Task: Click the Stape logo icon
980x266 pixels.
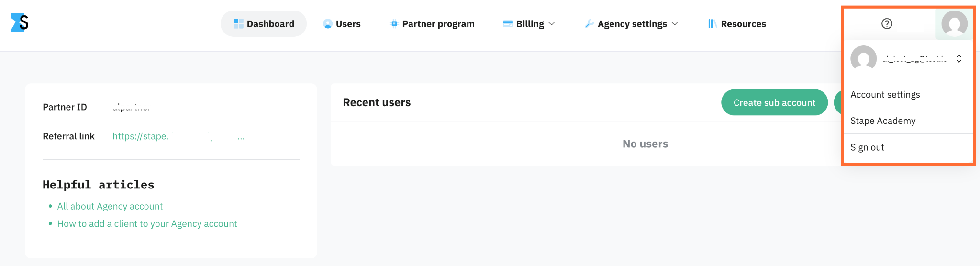Action: (20, 22)
